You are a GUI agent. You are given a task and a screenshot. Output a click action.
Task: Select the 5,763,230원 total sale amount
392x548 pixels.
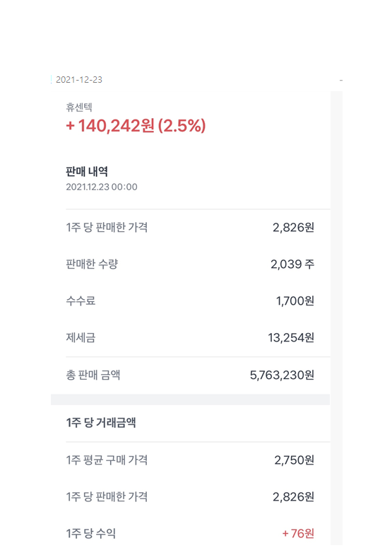coord(282,375)
